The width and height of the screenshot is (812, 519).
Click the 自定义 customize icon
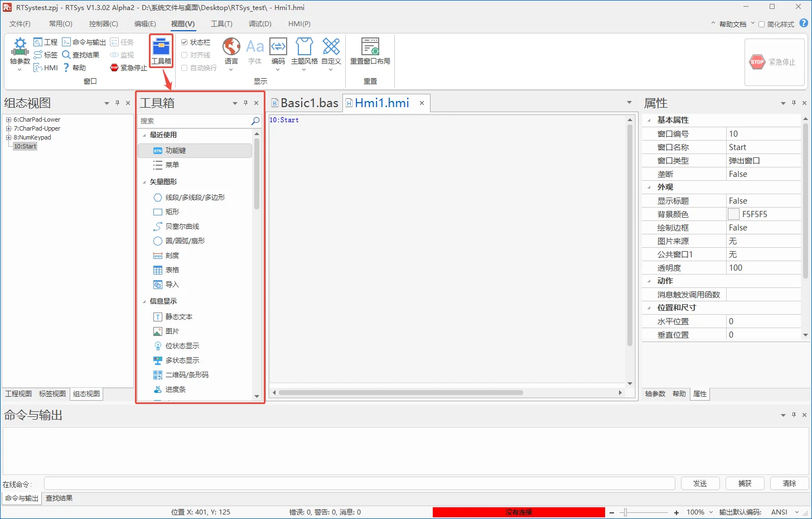(331, 54)
